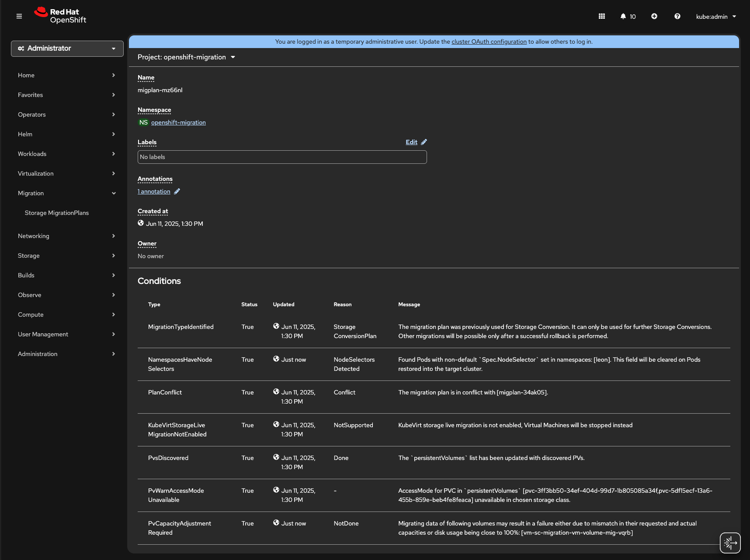The image size is (750, 560).
Task: Collapse the Migration navigation section
Action: pos(66,193)
